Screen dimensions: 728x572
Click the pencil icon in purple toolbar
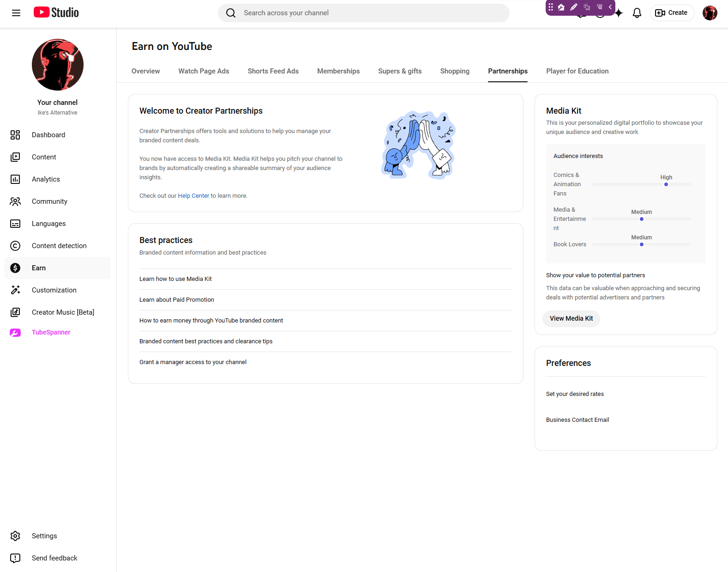pyautogui.click(x=574, y=7)
